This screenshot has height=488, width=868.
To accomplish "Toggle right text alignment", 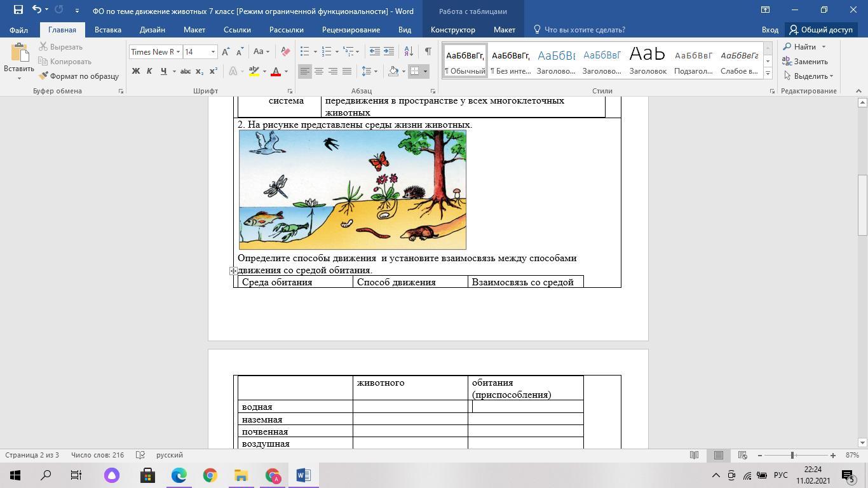I will click(x=333, y=71).
